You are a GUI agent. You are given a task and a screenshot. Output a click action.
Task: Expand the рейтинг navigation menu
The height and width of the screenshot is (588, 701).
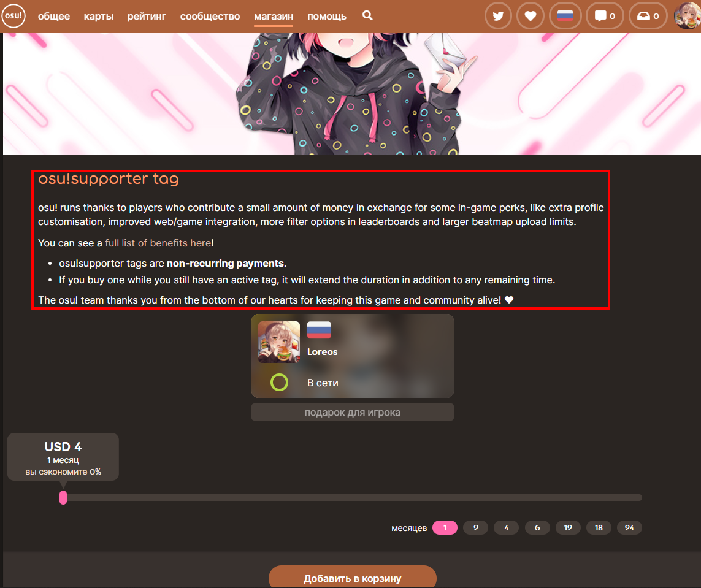click(x=147, y=17)
